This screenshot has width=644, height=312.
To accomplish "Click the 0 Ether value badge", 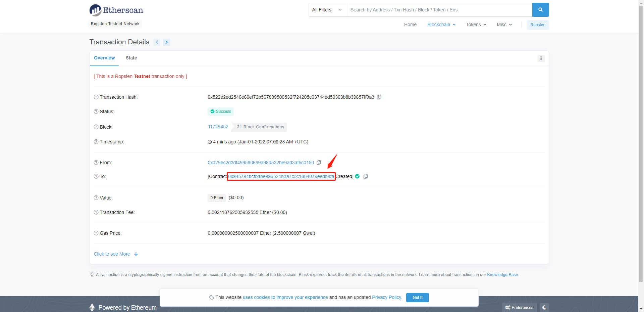I will coord(217,198).
